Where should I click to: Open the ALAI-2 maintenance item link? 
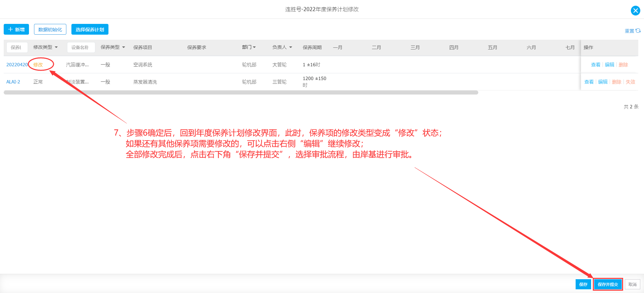[13, 82]
